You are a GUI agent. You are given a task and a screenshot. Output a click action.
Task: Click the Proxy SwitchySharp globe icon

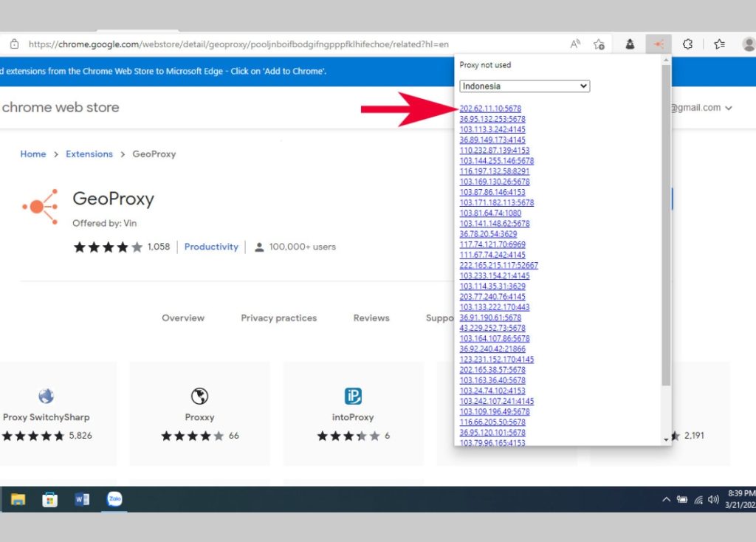pyautogui.click(x=46, y=396)
